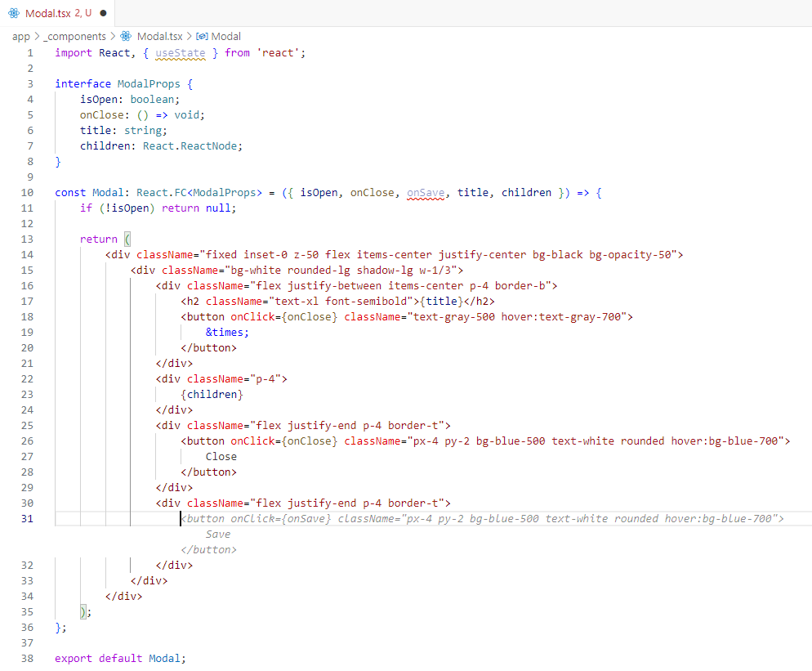Click the 'Modal' symbol name in the breadcrumb

(x=226, y=36)
